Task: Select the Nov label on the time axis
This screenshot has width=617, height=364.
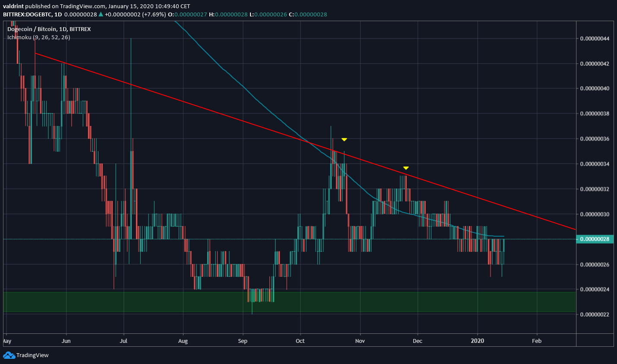Action: (x=360, y=341)
